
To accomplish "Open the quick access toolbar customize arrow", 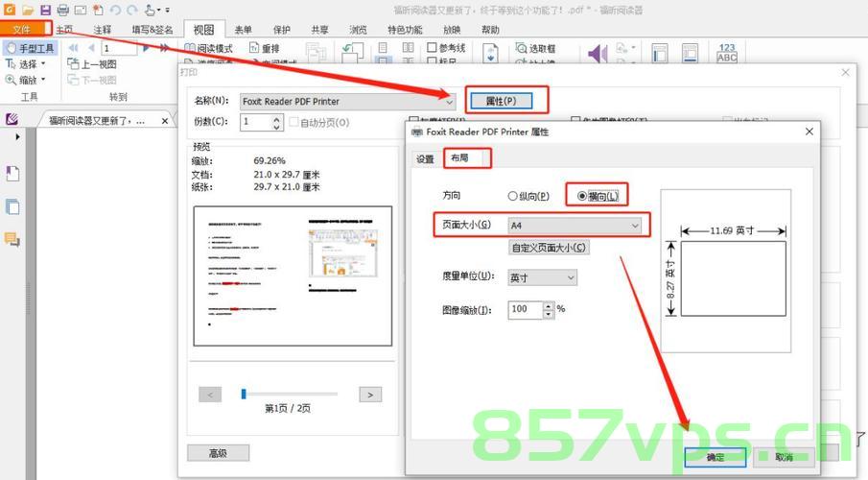I will coord(168,10).
